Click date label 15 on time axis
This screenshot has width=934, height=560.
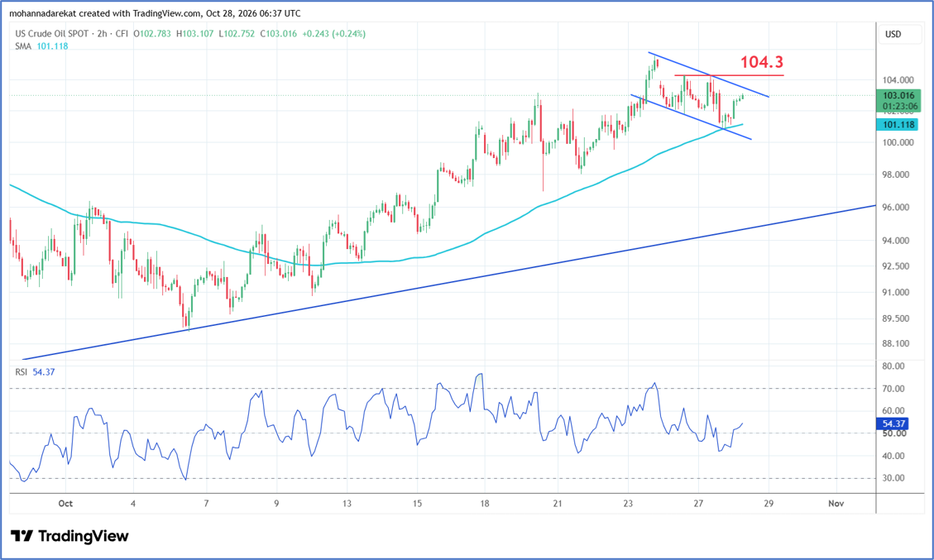click(417, 504)
